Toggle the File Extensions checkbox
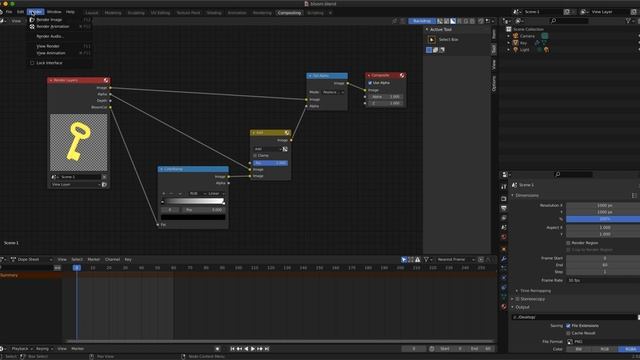The height and width of the screenshot is (360, 640). click(x=568, y=326)
